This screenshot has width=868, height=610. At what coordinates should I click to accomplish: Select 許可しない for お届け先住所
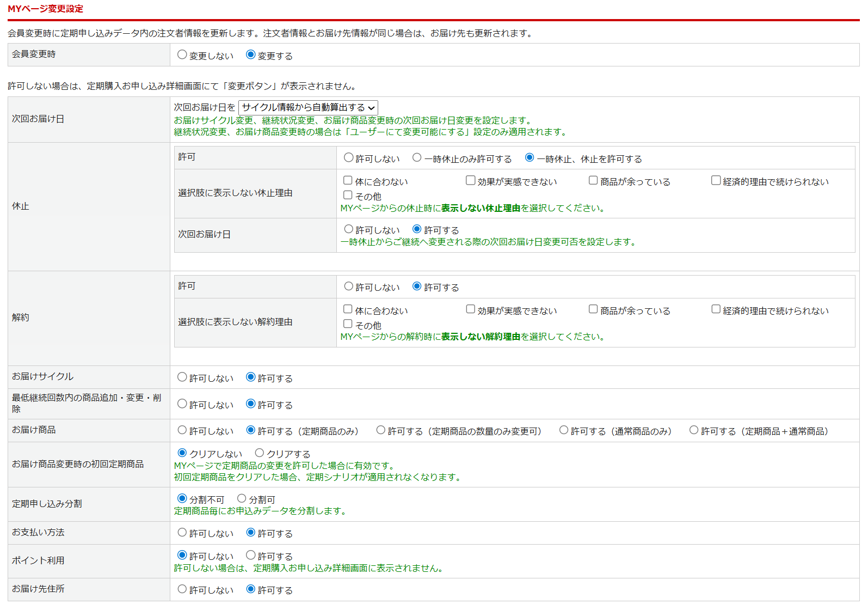tap(182, 589)
